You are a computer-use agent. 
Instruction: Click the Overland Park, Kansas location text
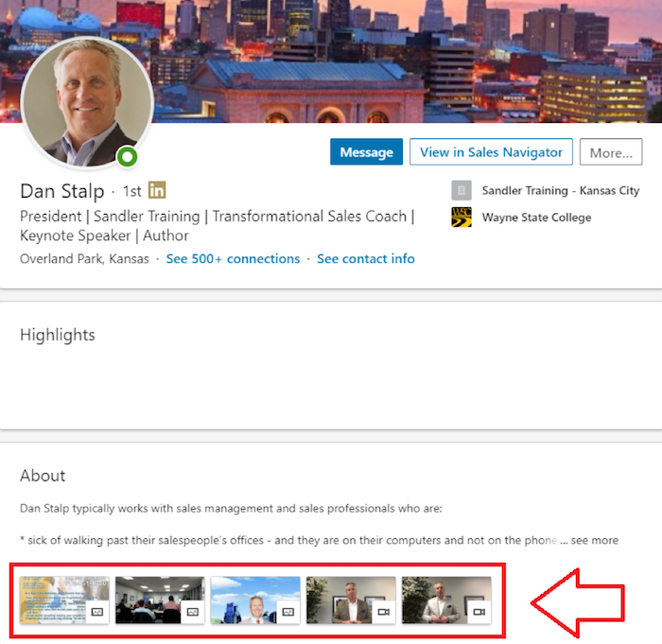pyautogui.click(x=84, y=258)
